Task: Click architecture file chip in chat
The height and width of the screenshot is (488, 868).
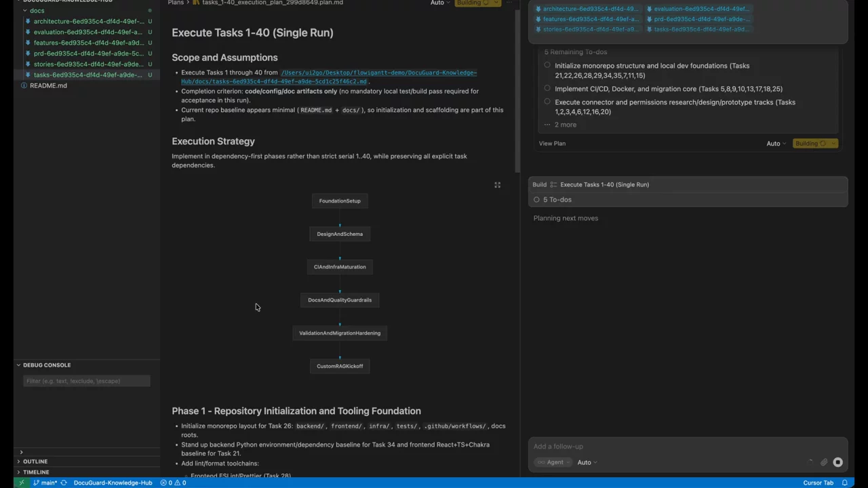Action: point(587,9)
